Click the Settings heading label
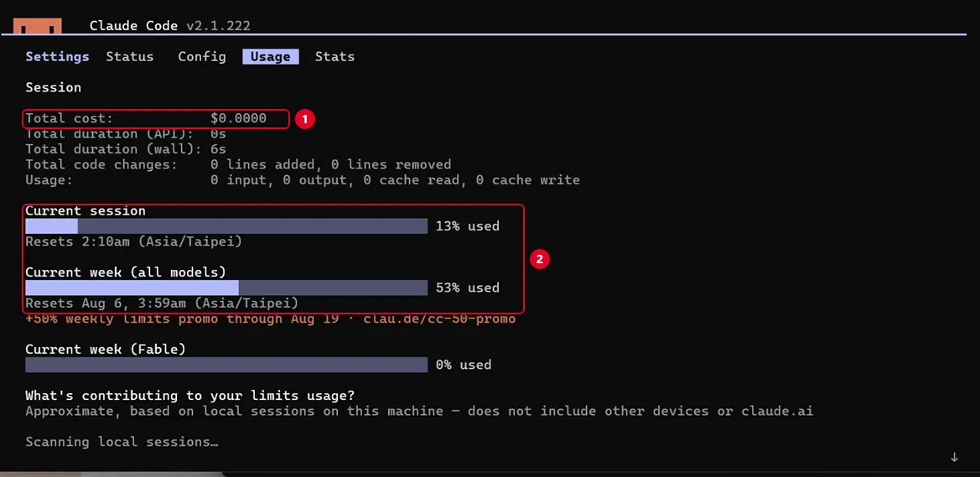The width and height of the screenshot is (980, 477). pyautogui.click(x=58, y=57)
